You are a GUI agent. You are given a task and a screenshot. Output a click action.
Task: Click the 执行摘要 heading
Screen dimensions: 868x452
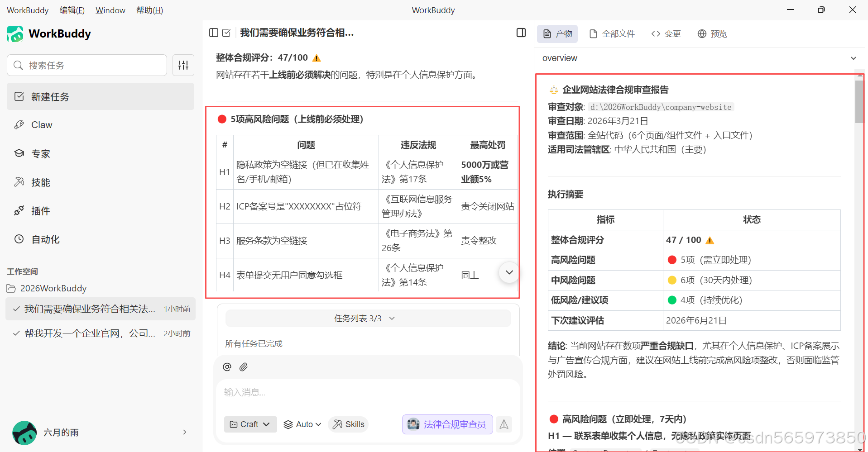click(x=566, y=194)
